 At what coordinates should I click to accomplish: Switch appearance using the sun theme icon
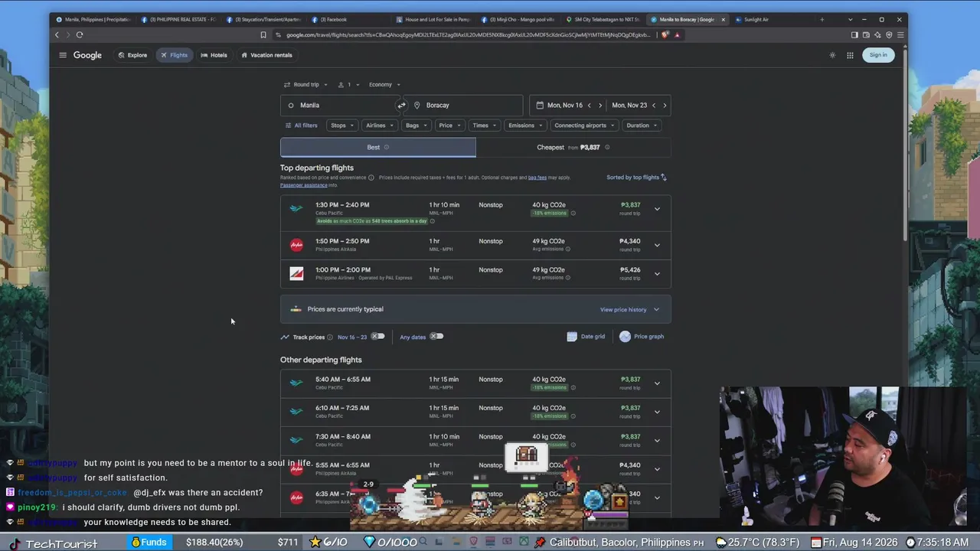832,55
